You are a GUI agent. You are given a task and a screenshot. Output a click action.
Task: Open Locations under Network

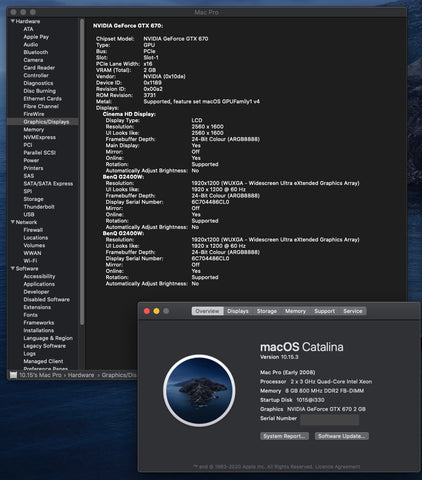36,238
